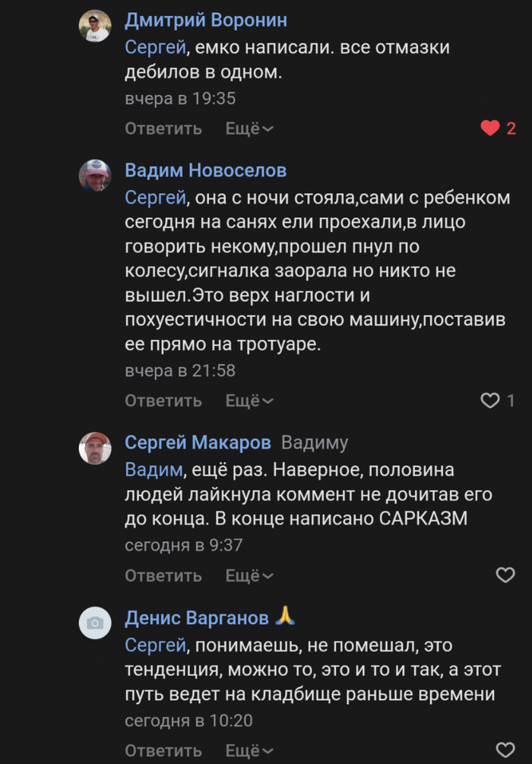This screenshot has width=532, height=764.
Task: Open Денис Варганов's name link
Action: pos(197,618)
